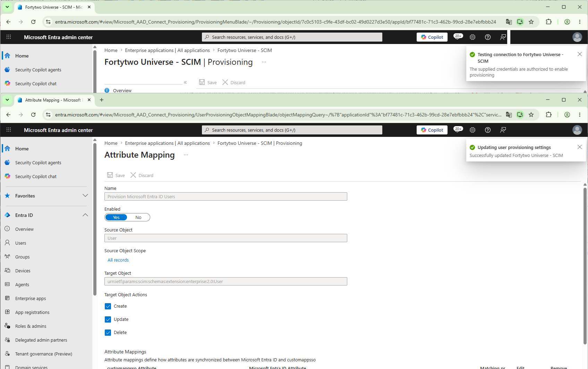The image size is (588, 369).
Task: Uncheck the Update target object action
Action: point(108,319)
